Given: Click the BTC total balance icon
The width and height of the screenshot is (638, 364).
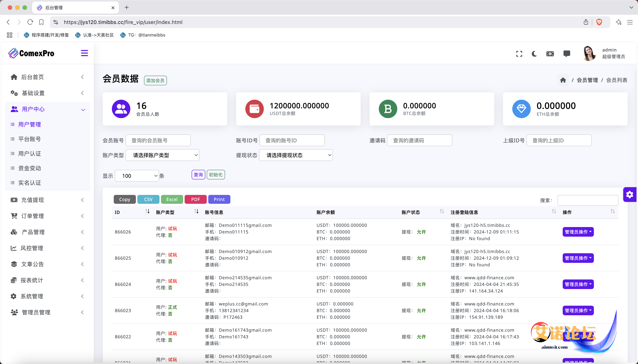Looking at the screenshot, I should click(x=388, y=109).
